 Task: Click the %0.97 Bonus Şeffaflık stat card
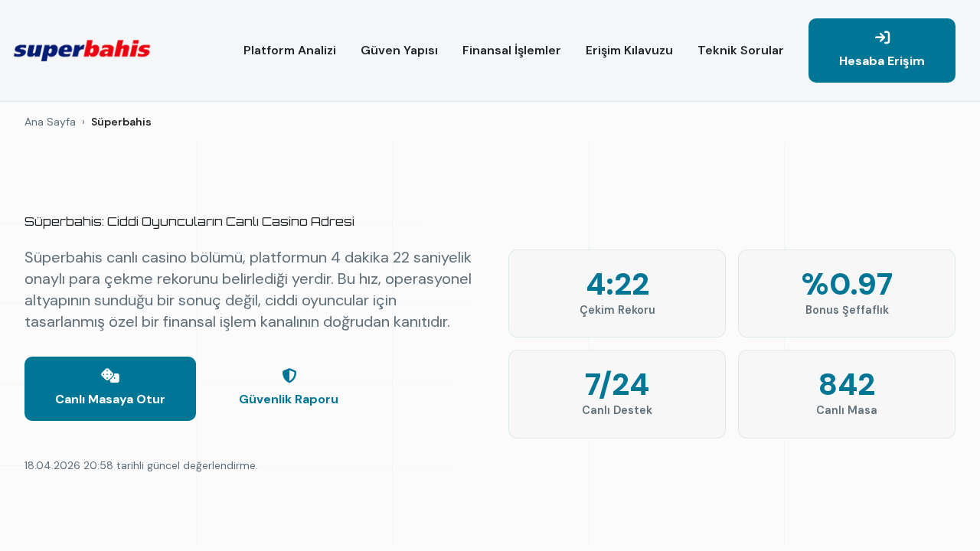coord(847,293)
